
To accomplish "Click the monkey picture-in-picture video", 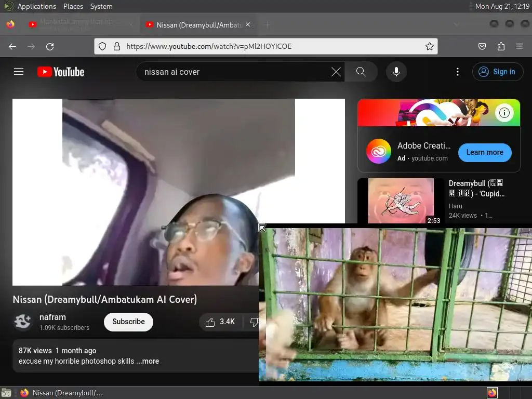I will pos(395,304).
